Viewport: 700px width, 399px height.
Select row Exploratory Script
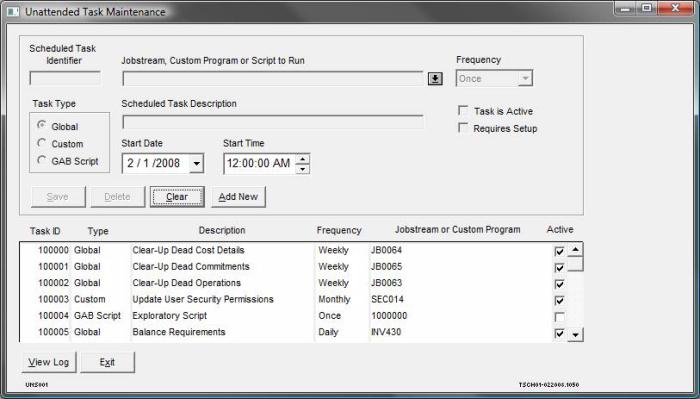pyautogui.click(x=292, y=316)
